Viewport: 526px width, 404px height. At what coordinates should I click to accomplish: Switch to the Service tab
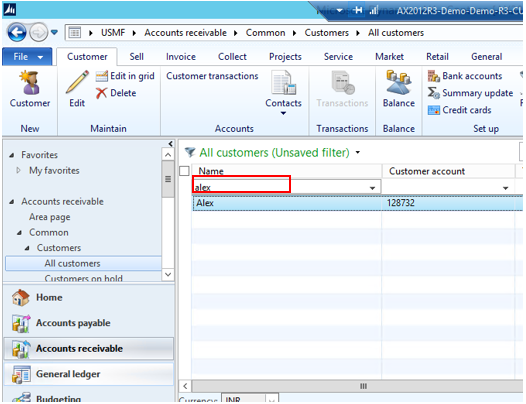click(x=338, y=57)
